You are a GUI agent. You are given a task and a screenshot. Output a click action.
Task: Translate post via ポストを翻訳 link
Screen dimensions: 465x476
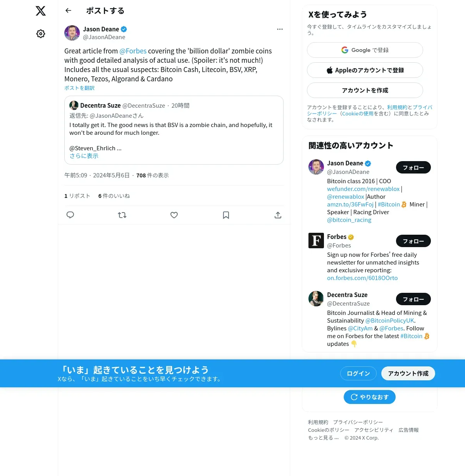coord(79,88)
